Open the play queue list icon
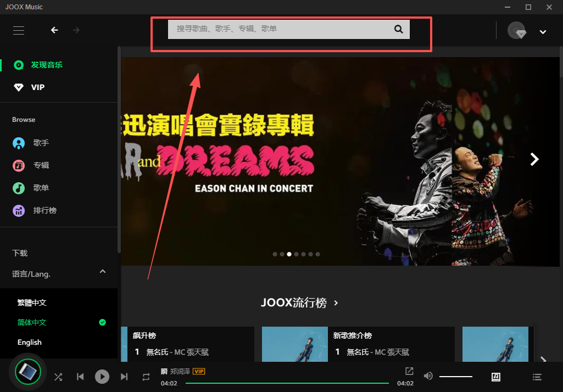Viewport: 563px width, 392px height. coord(537,377)
